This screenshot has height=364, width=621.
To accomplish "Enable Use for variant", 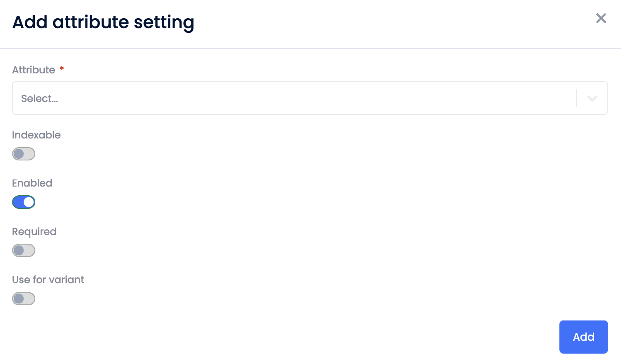I will 24,298.
